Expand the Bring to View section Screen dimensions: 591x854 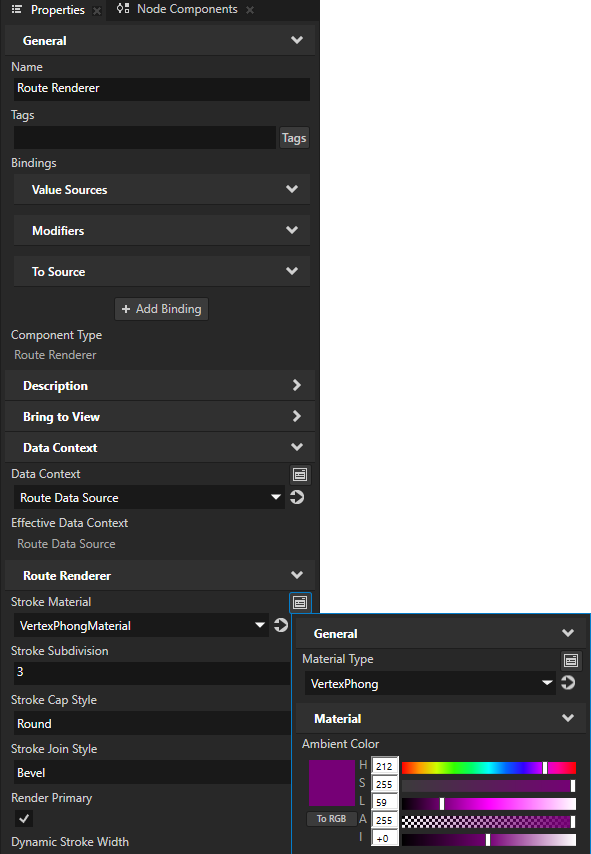tap(160, 417)
